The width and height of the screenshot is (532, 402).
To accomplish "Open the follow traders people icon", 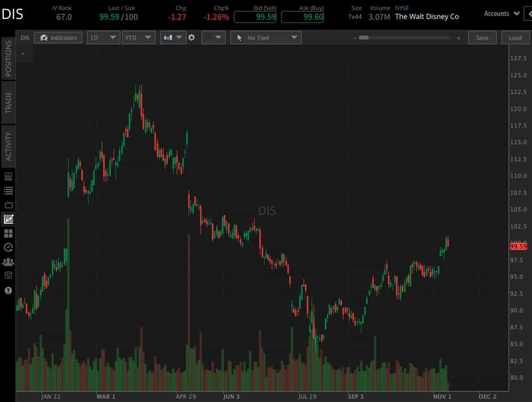I will pyautogui.click(x=8, y=262).
